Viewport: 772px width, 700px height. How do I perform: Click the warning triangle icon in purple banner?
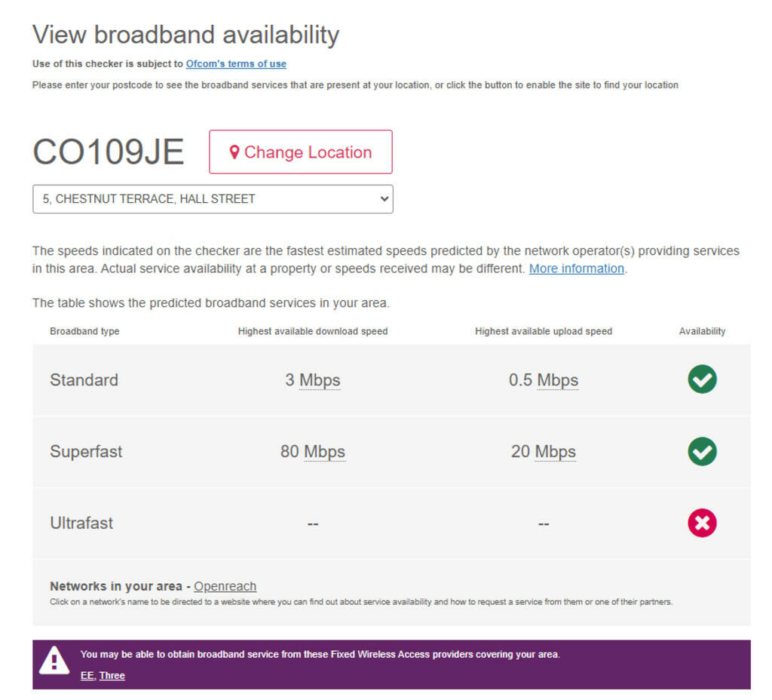tap(54, 662)
